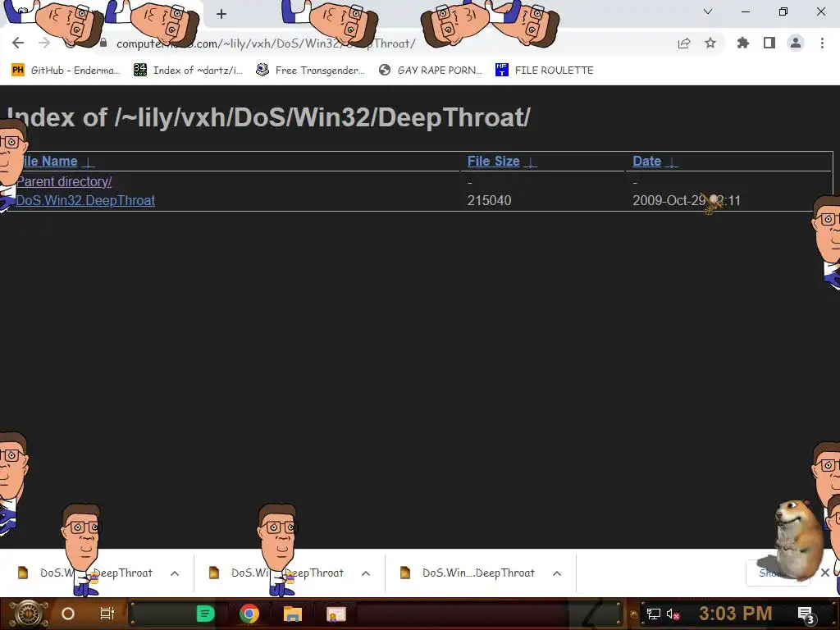The image size is (840, 630).
Task: Open File Explorer from the taskbar
Action: (293, 614)
